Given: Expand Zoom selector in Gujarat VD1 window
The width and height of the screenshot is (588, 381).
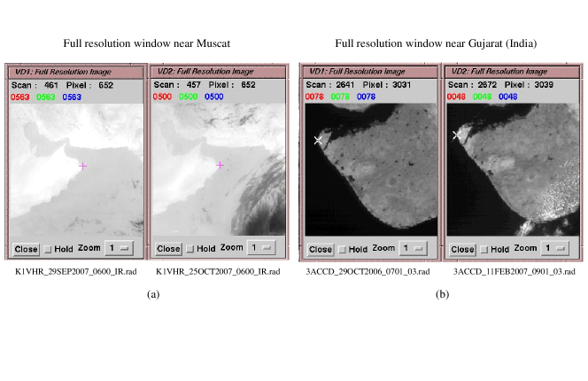Looking at the screenshot, I should [x=414, y=248].
